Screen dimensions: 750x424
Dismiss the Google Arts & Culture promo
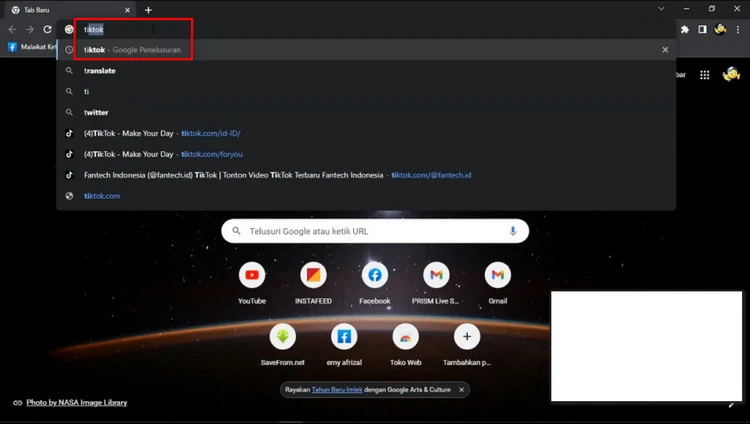(462, 390)
